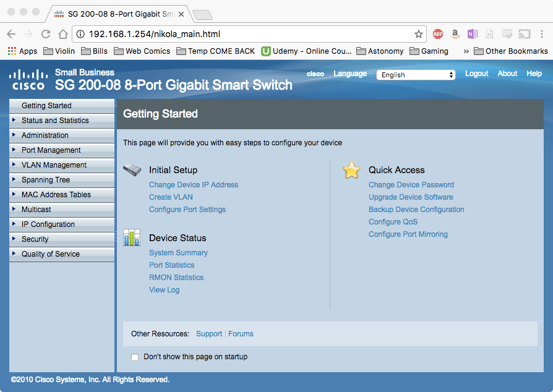Open Change Device IP Address link
Image resolution: width=553 pixels, height=392 pixels.
click(193, 185)
